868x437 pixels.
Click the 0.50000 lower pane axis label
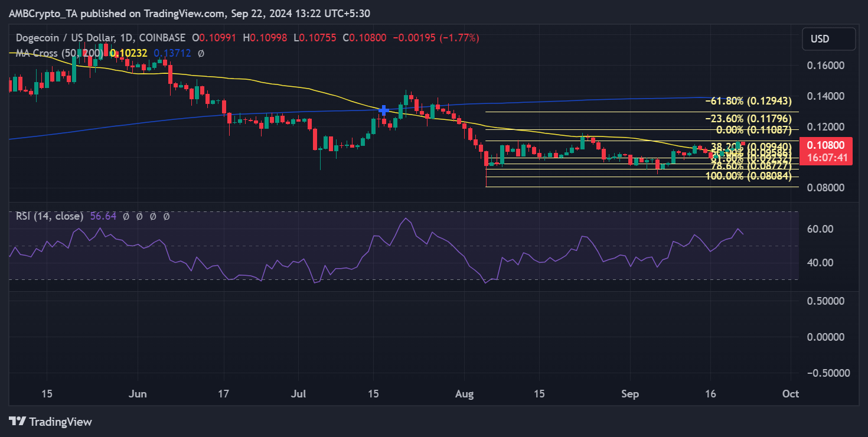[x=826, y=301]
